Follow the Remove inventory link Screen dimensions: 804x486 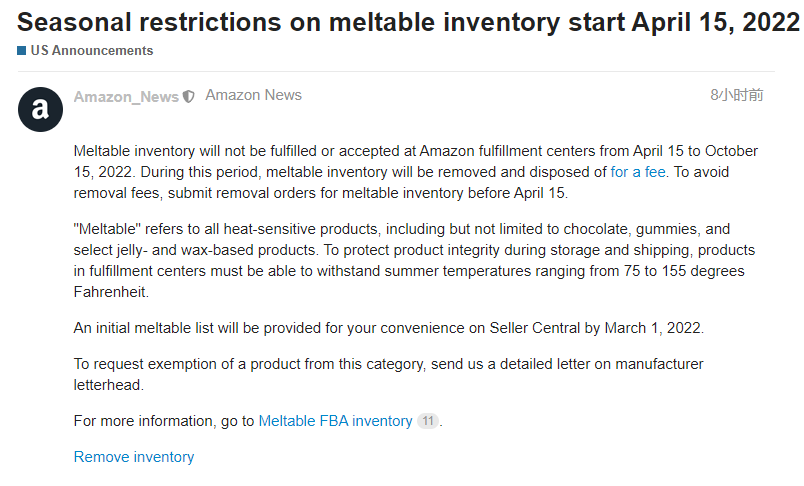[134, 457]
